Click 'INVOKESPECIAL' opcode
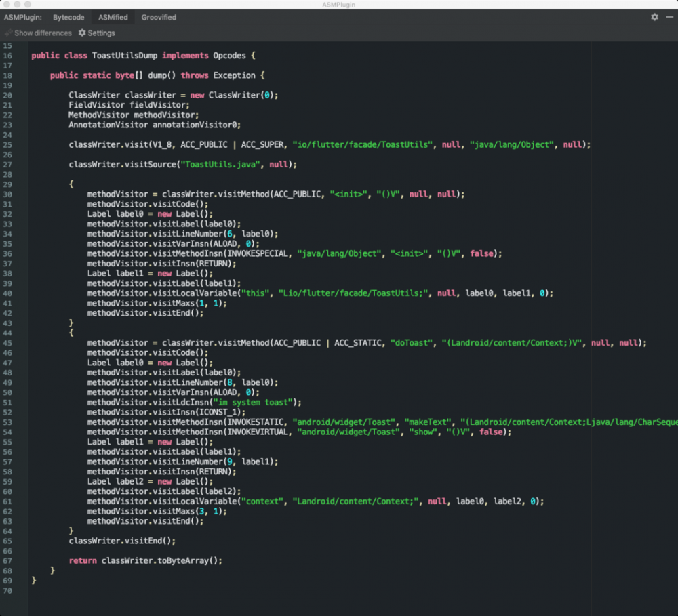The image size is (678, 616). pos(257,253)
